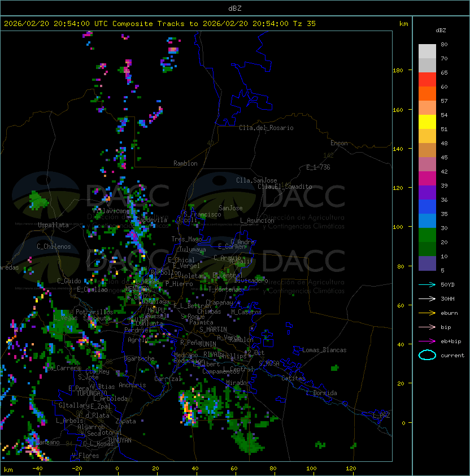Click the Potrerillos place label
This screenshot has height=476, width=470.
click(x=94, y=312)
